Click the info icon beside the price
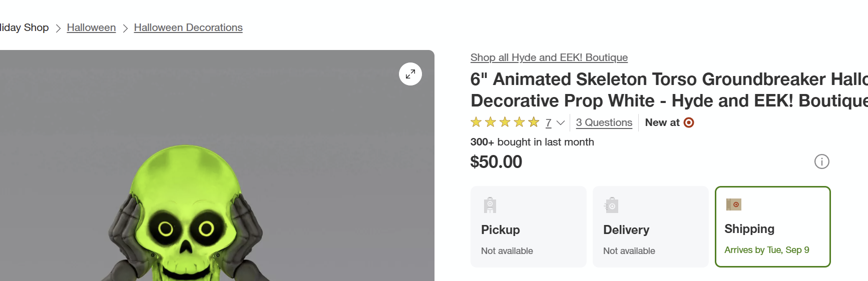 click(x=821, y=161)
